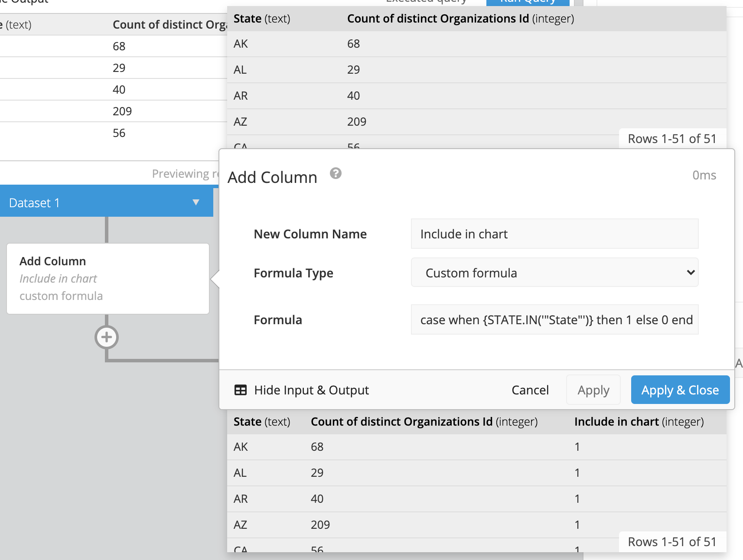Click Count of distinct Organizations Id input header
This screenshot has height=560, width=743.
[x=460, y=19]
